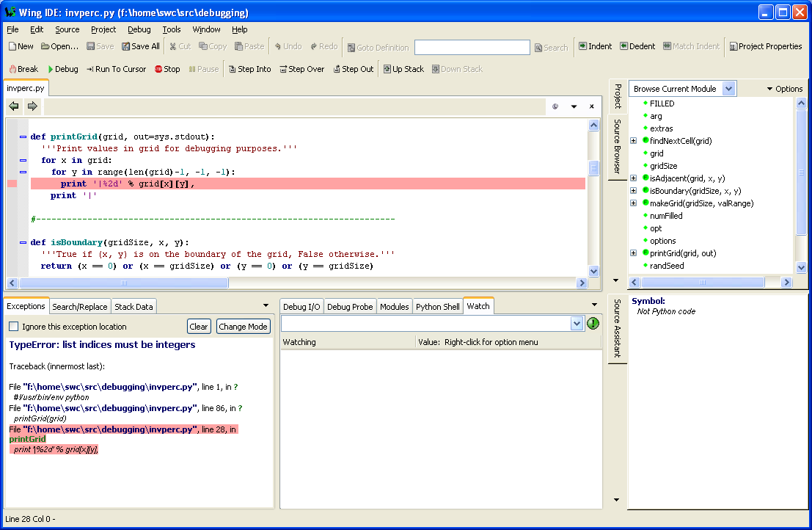Click the Step Over button
This screenshot has width=812, height=530.
click(302, 69)
